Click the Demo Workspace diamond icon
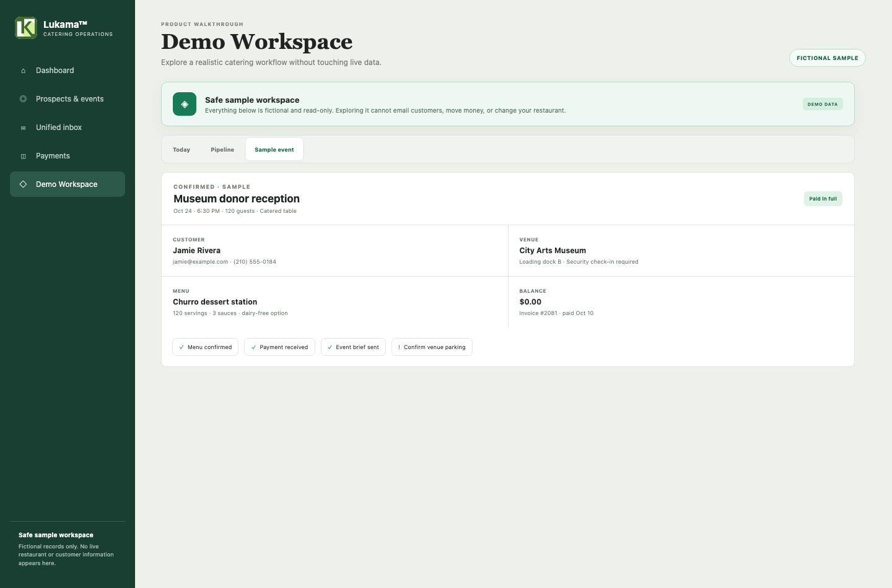This screenshot has height=588, width=892. point(24,184)
